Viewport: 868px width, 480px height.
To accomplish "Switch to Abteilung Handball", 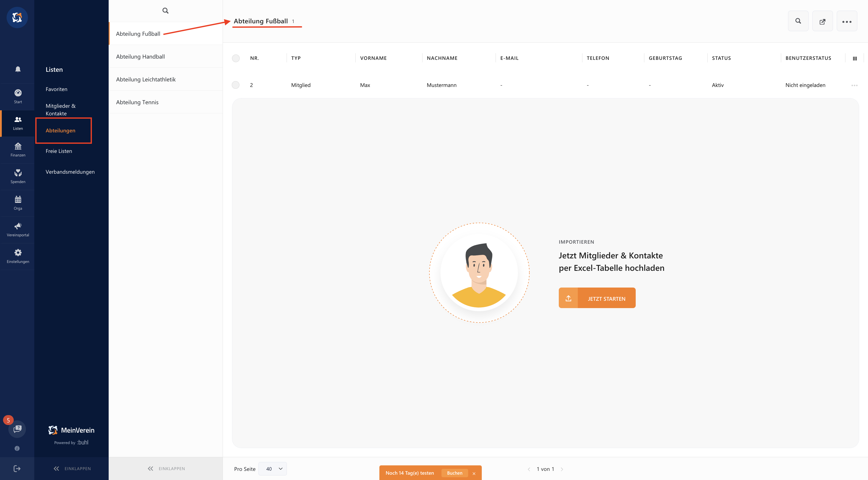I will [140, 56].
